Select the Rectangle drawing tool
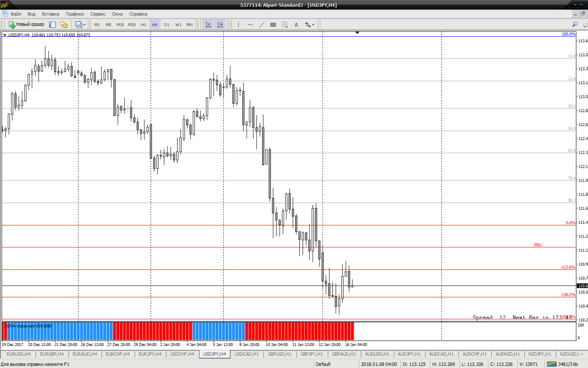 point(273,25)
